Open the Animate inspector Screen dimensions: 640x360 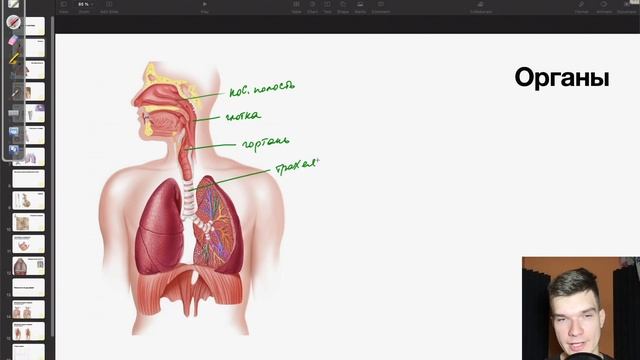tap(604, 6)
